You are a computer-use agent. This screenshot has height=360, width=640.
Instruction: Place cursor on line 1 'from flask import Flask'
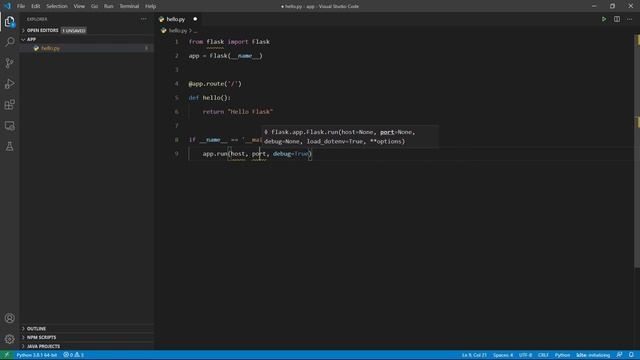[x=229, y=42]
